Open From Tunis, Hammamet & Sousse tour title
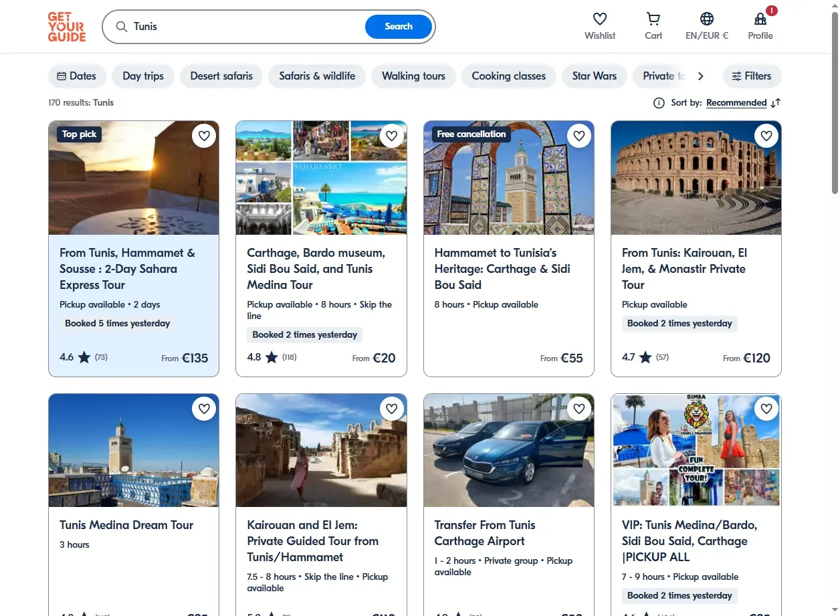 [127, 269]
